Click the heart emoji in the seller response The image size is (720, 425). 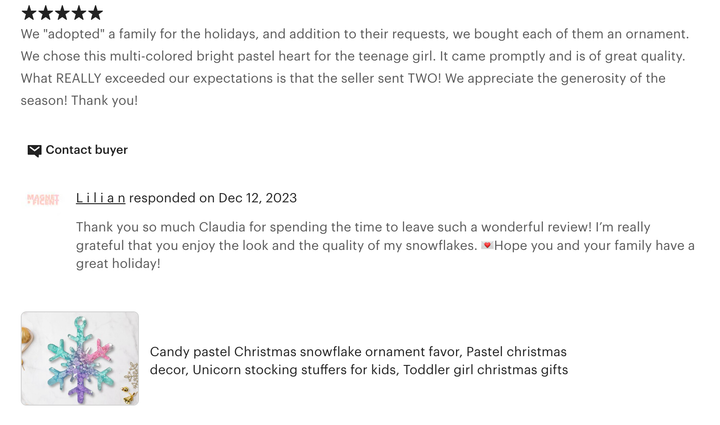pyautogui.click(x=487, y=246)
